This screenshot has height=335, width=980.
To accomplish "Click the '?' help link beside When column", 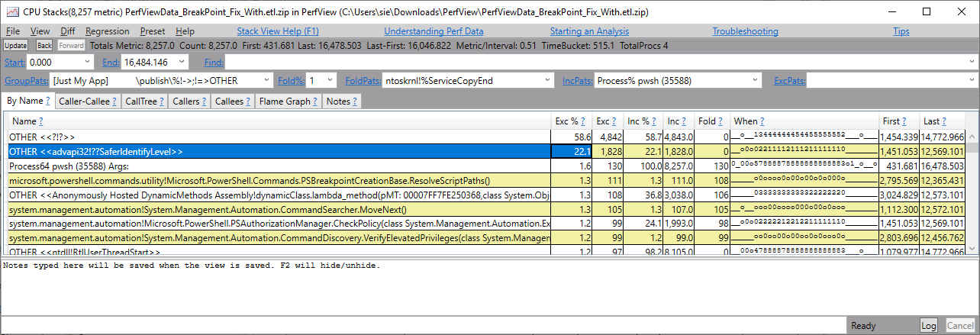I will point(762,121).
